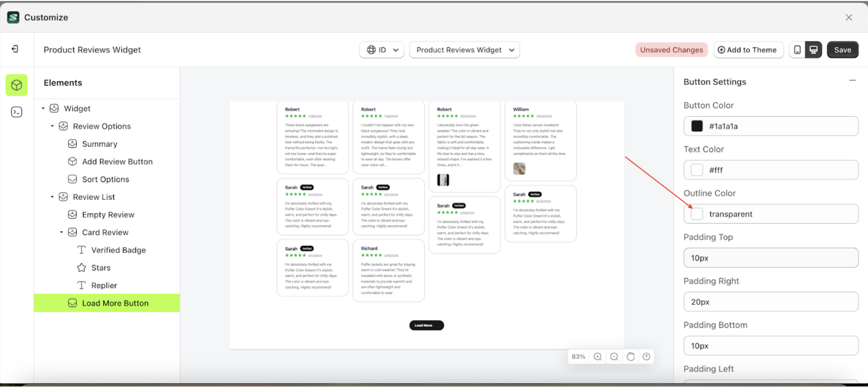Switch to mobile preview mode
This screenshot has width=868, height=387.
798,50
